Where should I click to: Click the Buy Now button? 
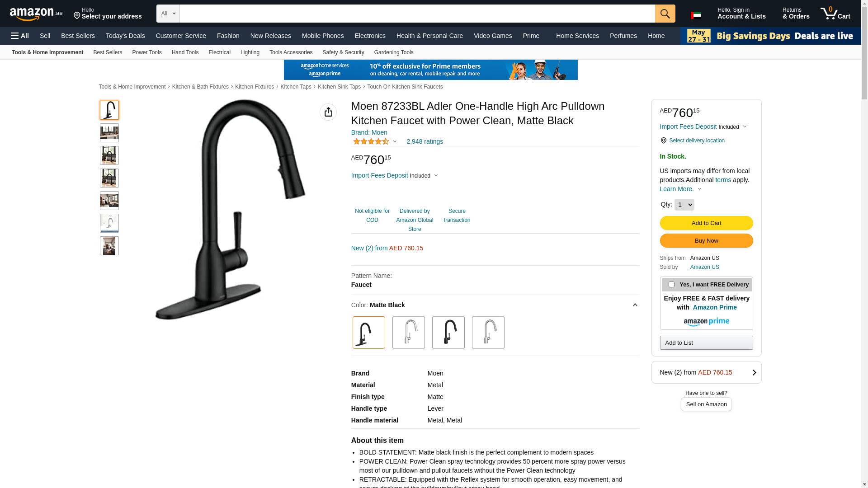pos(706,240)
